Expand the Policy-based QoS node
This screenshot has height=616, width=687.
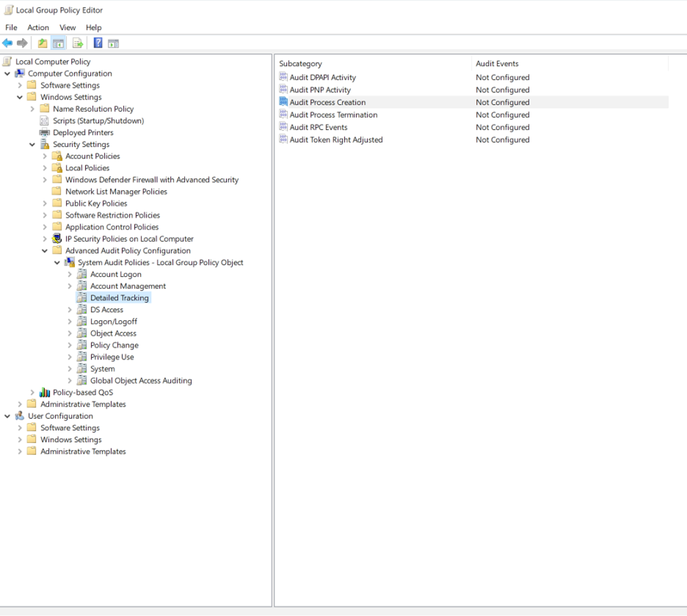click(x=33, y=392)
